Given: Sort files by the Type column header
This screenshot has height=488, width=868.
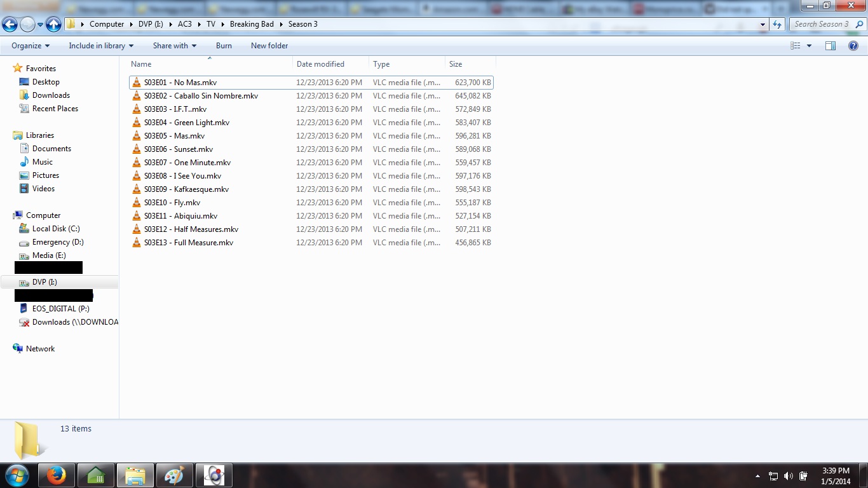Looking at the screenshot, I should 407,64.
